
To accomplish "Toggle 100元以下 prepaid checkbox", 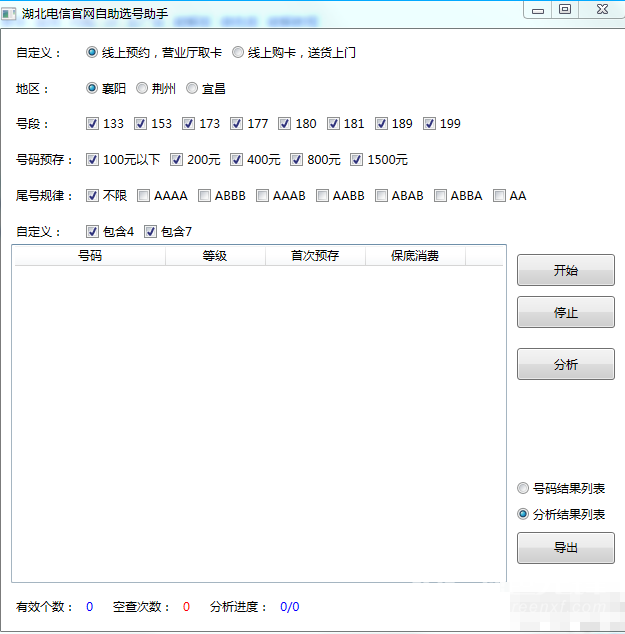I will (92, 160).
